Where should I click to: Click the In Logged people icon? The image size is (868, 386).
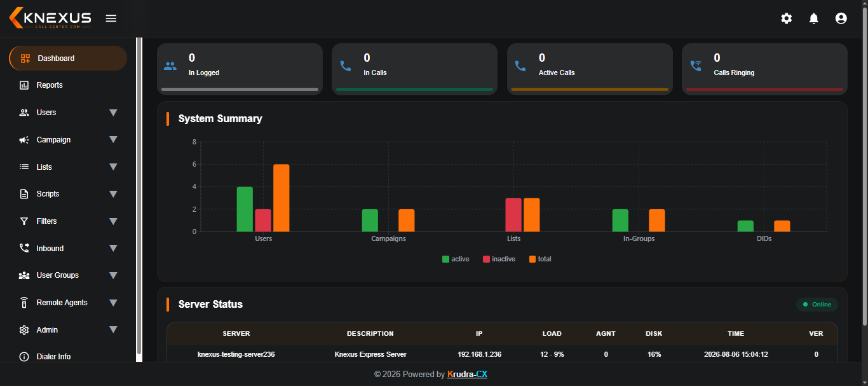point(170,65)
